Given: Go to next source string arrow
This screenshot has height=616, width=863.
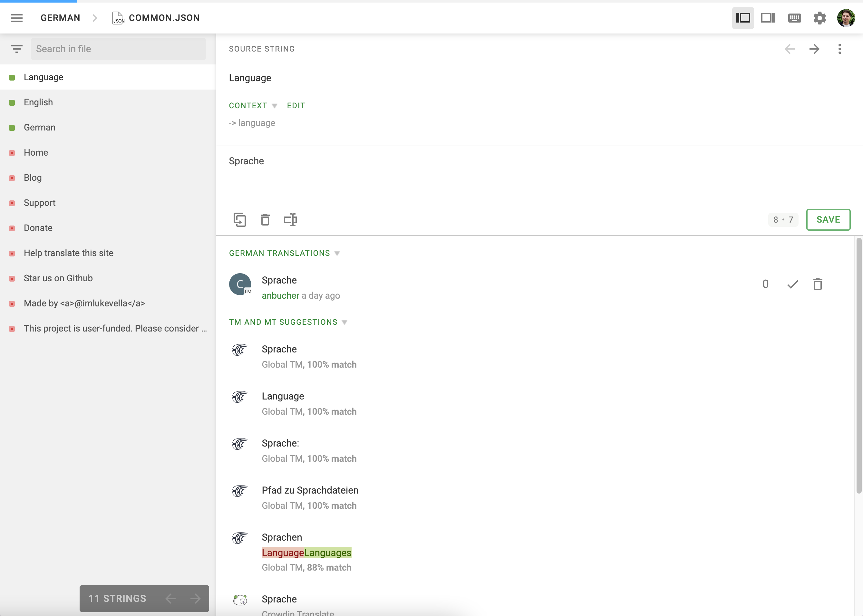Looking at the screenshot, I should pyautogui.click(x=814, y=49).
